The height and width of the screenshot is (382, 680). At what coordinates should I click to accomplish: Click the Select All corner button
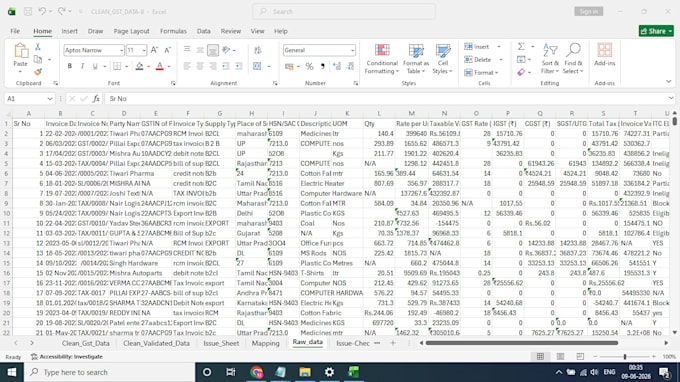[x=7, y=114]
